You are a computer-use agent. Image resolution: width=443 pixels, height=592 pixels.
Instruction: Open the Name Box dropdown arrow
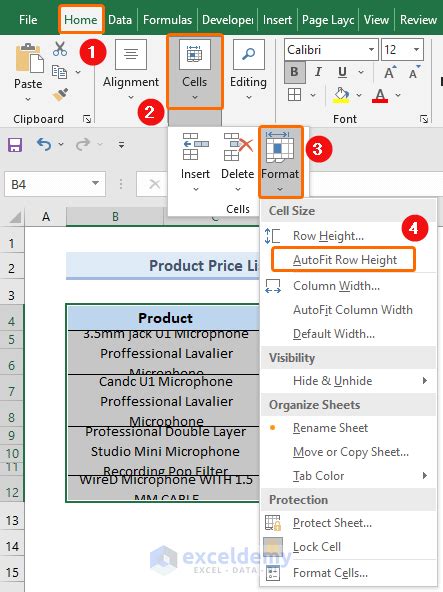pos(96,184)
